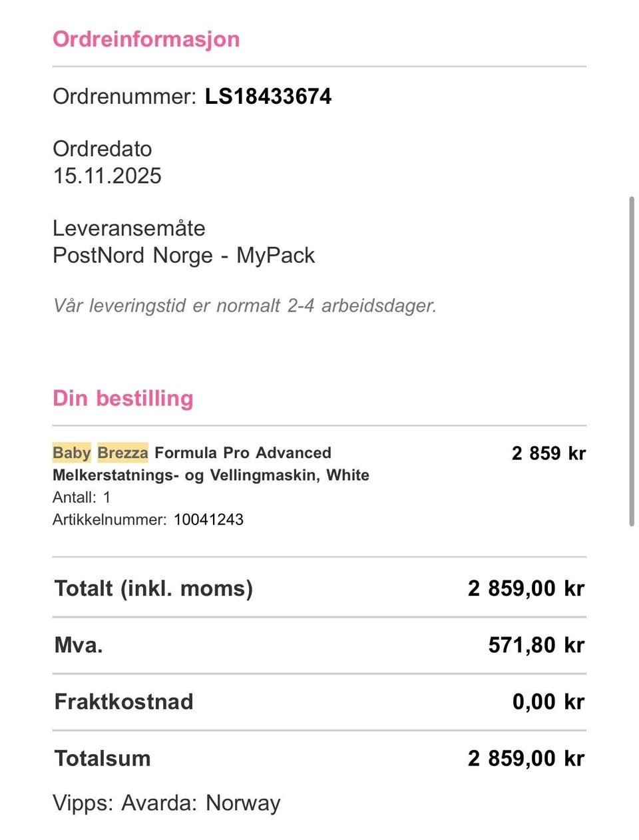Click the Totalsum label
This screenshot has width=639, height=840.
[x=103, y=758]
